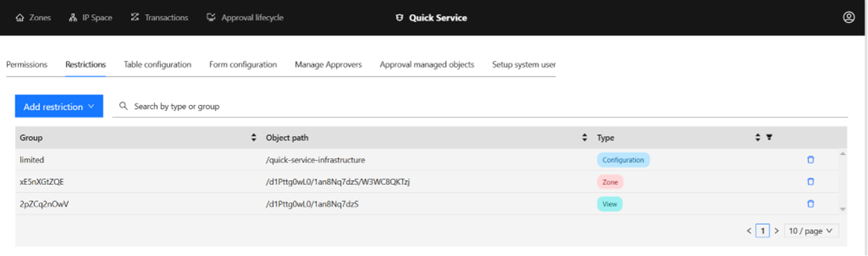This screenshot has width=868, height=256.
Task: Click the filter icon in Type column
Action: [769, 138]
